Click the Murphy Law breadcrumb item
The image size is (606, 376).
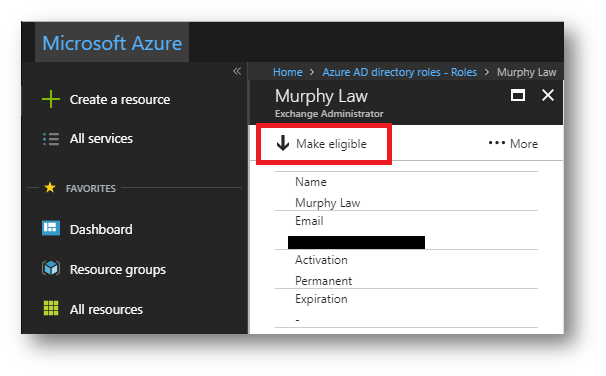(x=526, y=72)
